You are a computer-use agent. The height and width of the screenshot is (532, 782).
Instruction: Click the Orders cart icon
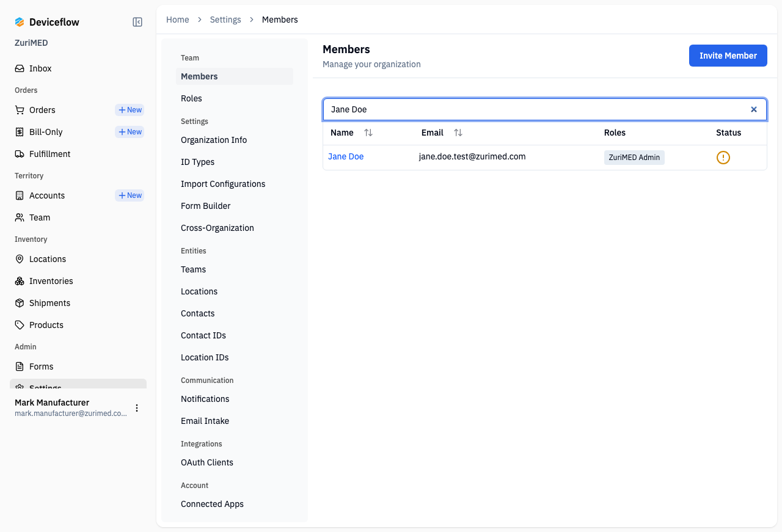pos(20,110)
